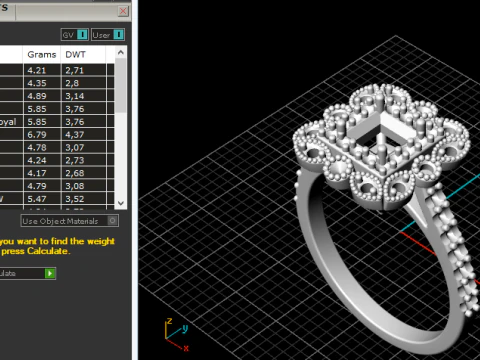Viewport: 480px width, 360px height.
Task: Select the 6.79 grams cell
Action: click(42, 135)
